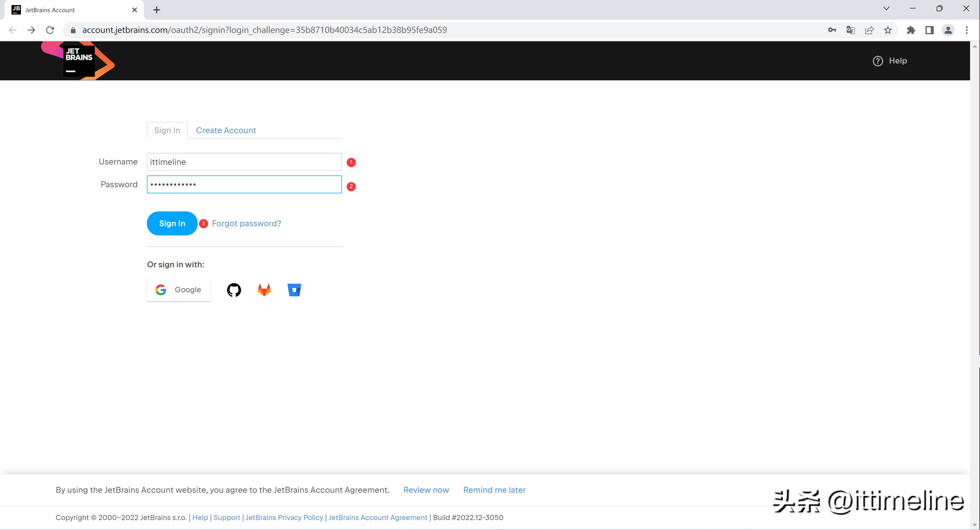Open the Extensions puzzle icon

911,30
